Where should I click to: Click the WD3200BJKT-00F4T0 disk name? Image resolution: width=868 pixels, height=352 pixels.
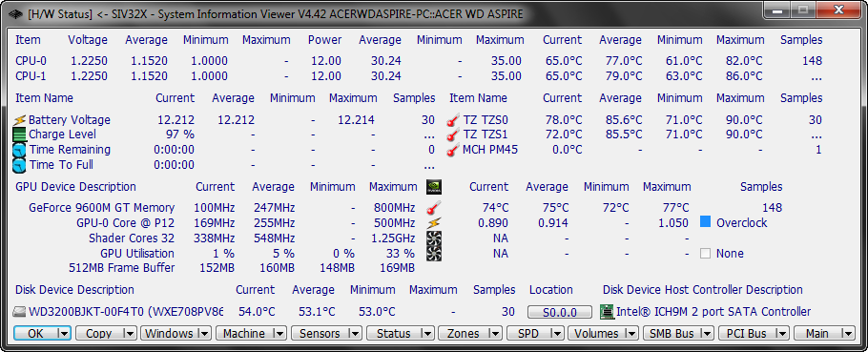pyautogui.click(x=125, y=312)
